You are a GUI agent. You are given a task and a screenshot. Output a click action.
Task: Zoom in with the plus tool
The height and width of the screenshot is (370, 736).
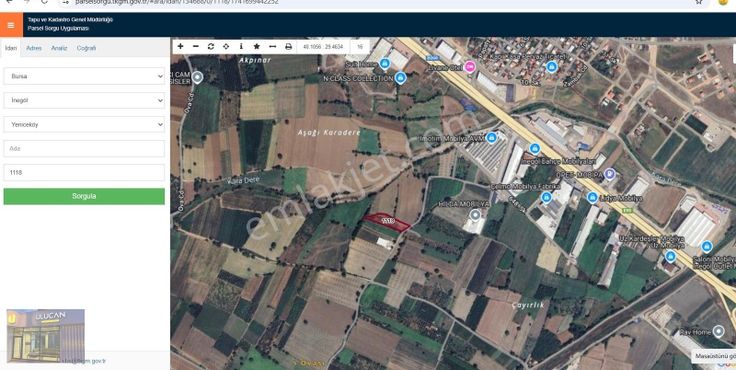click(180, 46)
